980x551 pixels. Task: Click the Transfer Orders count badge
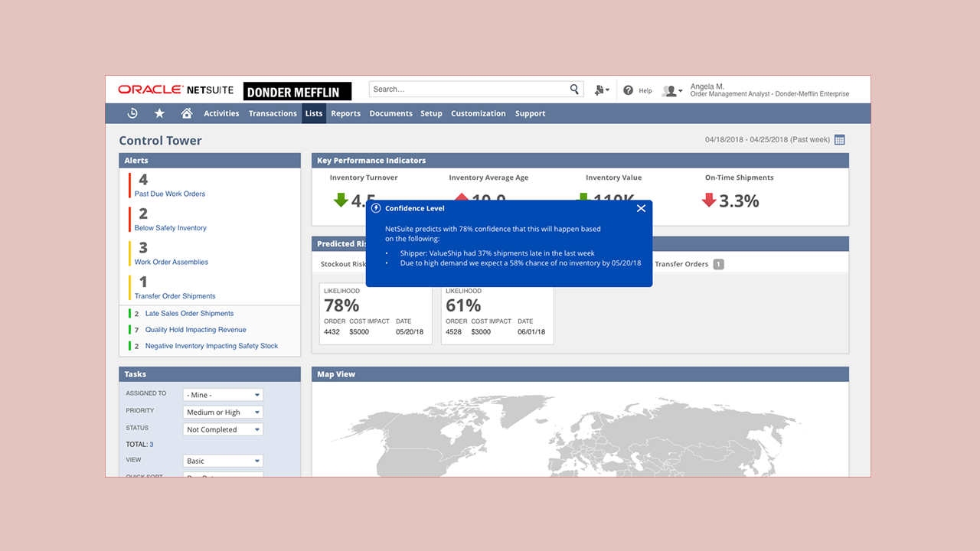718,264
